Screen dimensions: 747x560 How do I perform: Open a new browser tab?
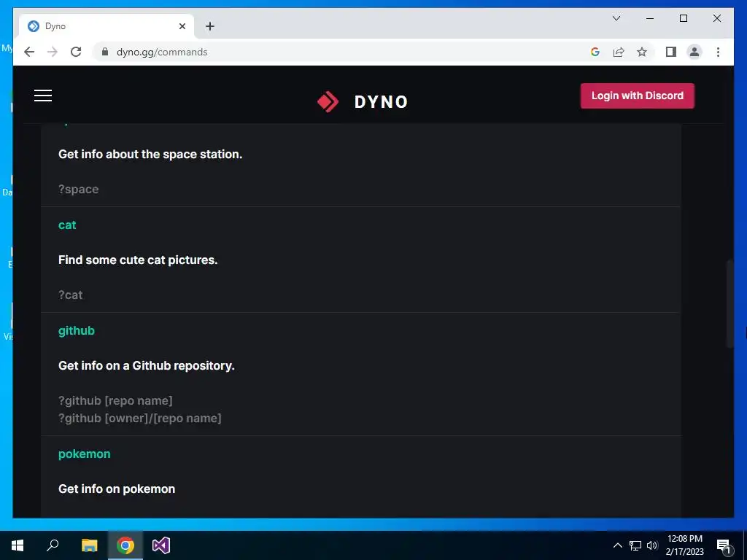point(209,26)
